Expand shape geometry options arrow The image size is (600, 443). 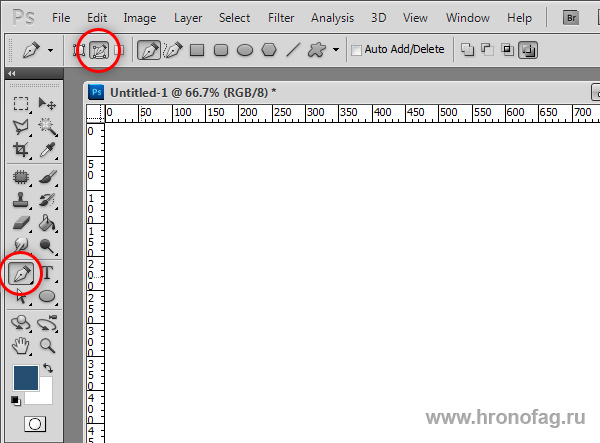click(336, 49)
